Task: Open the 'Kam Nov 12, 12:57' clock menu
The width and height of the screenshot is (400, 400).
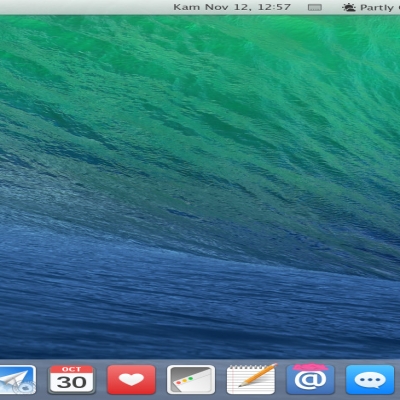Action: point(232,7)
